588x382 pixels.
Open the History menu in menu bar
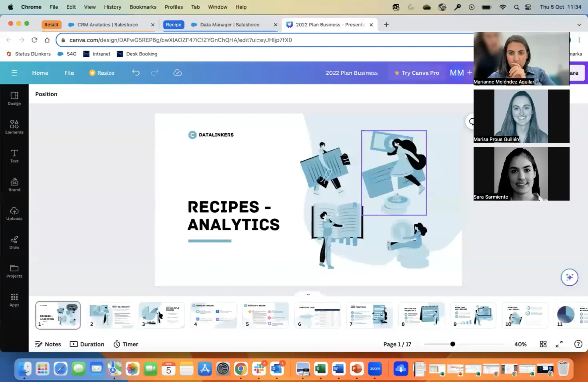click(x=112, y=7)
